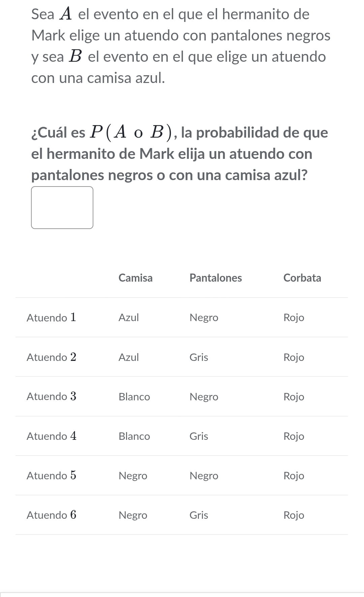Select the Atuendo 5 row label
The height and width of the screenshot is (597, 364).
52,476
